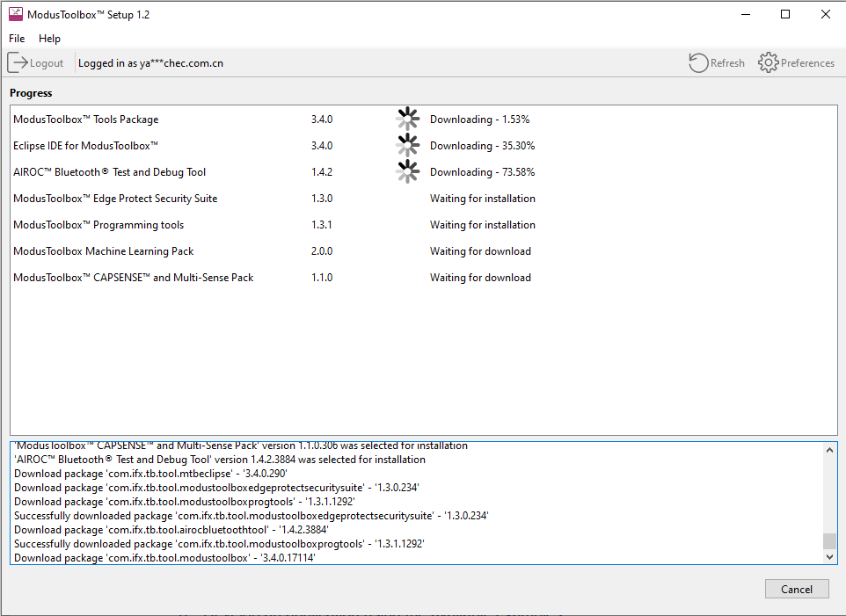Click version 2.0.0 of Machine Learning Pack

click(322, 251)
